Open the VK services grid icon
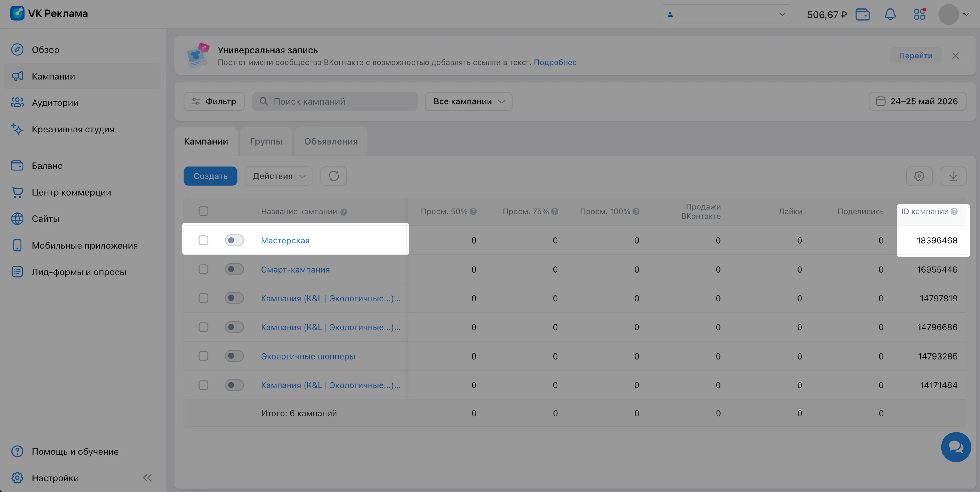980x492 pixels. tap(919, 15)
